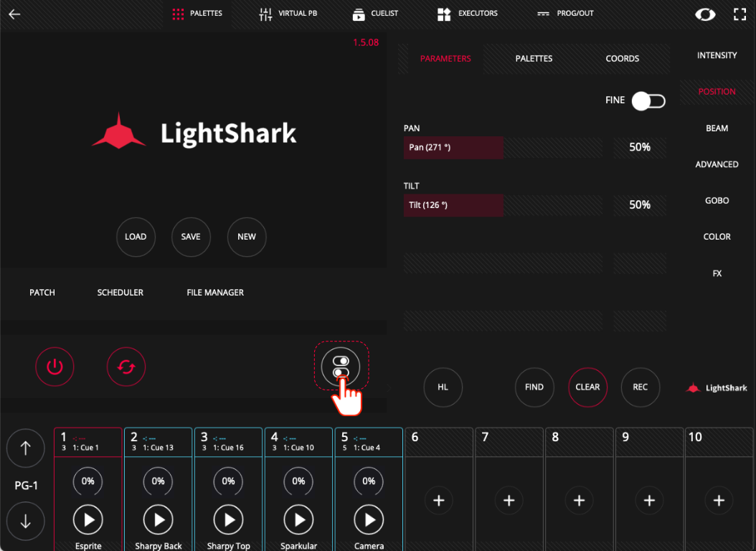Select the Beam parameter group
Image resolution: width=756 pixels, height=551 pixels.
[x=717, y=128]
